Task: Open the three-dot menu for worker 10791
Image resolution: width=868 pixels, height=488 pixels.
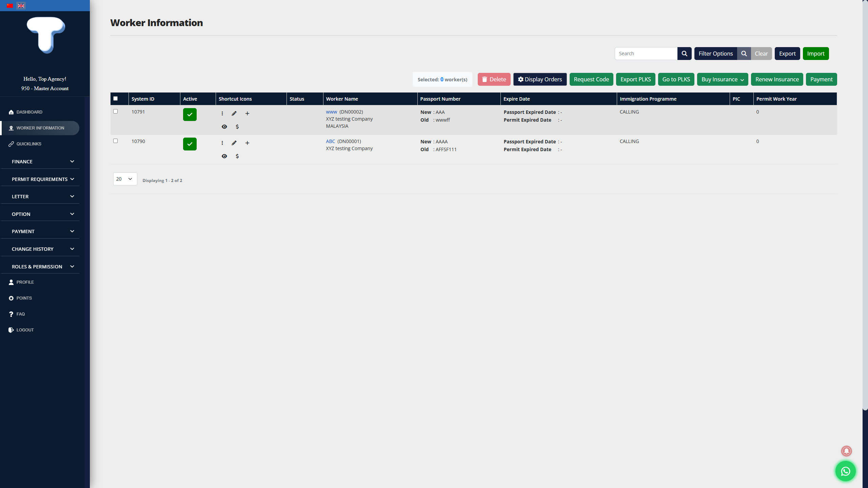Action: (222, 114)
